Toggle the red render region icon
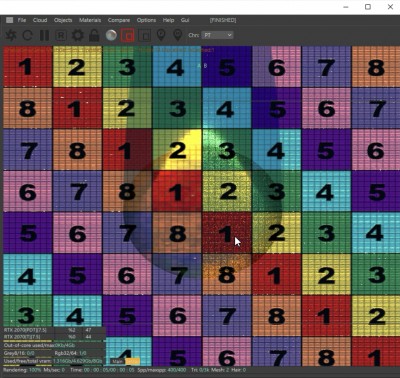This screenshot has width=400, height=378. coord(128,35)
